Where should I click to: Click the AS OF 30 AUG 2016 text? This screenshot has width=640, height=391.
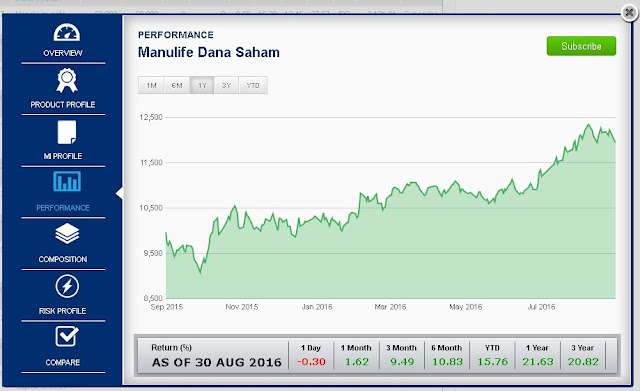[x=217, y=362]
